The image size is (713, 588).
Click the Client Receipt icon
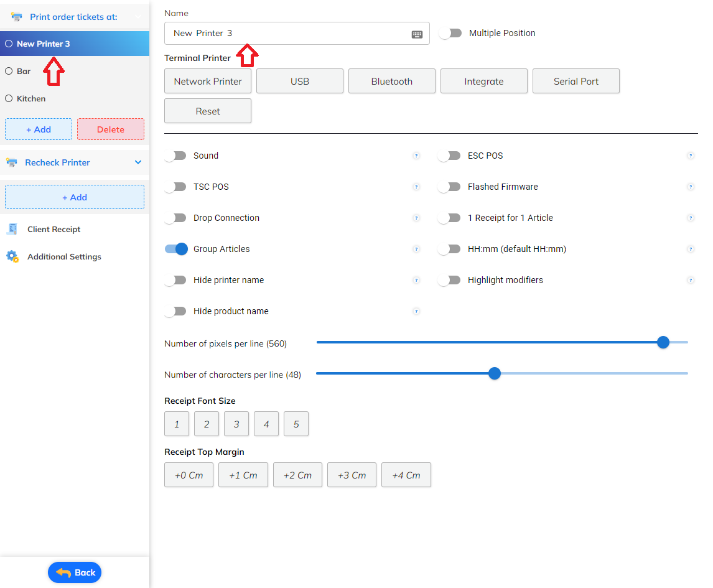pyautogui.click(x=12, y=229)
